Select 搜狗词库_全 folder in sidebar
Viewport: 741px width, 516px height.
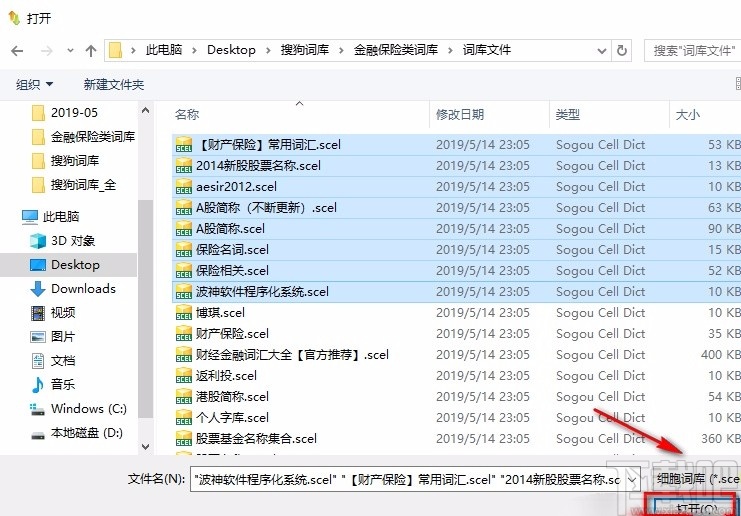73,185
